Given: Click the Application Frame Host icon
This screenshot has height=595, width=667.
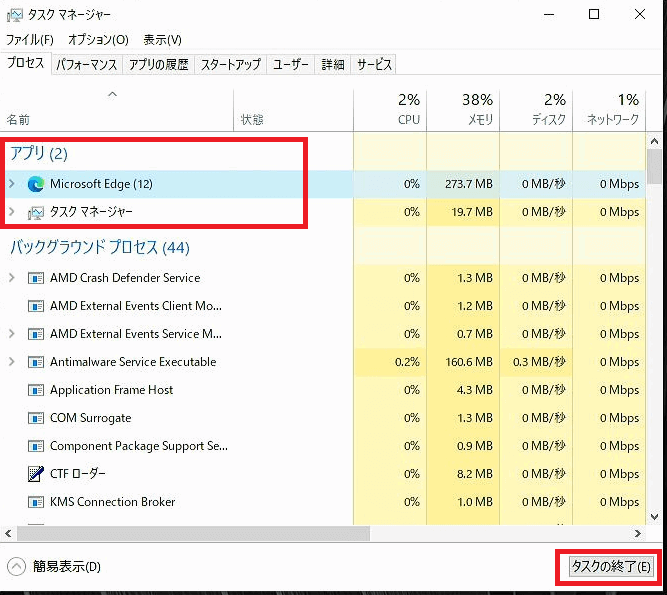Looking at the screenshot, I should click(x=36, y=390).
